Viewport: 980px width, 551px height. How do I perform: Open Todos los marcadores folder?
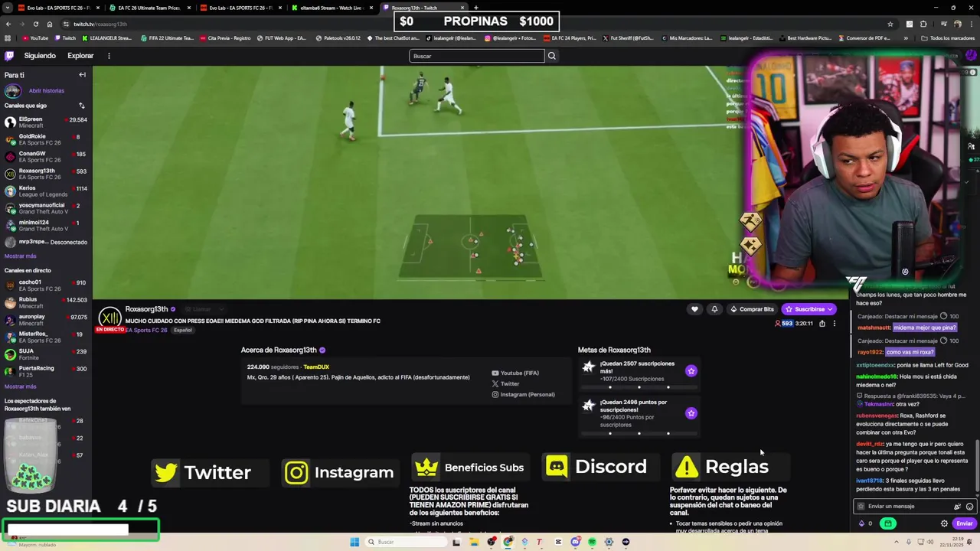tap(948, 38)
